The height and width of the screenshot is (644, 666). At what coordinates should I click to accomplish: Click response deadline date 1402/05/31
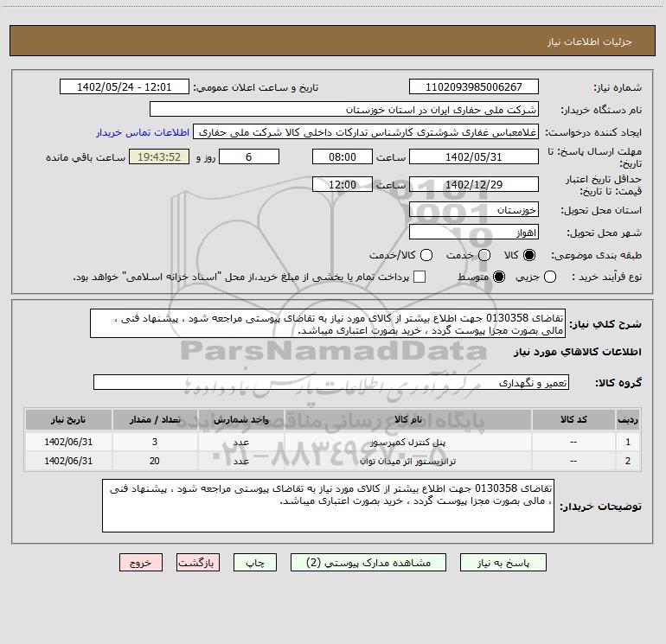pyautogui.click(x=474, y=156)
